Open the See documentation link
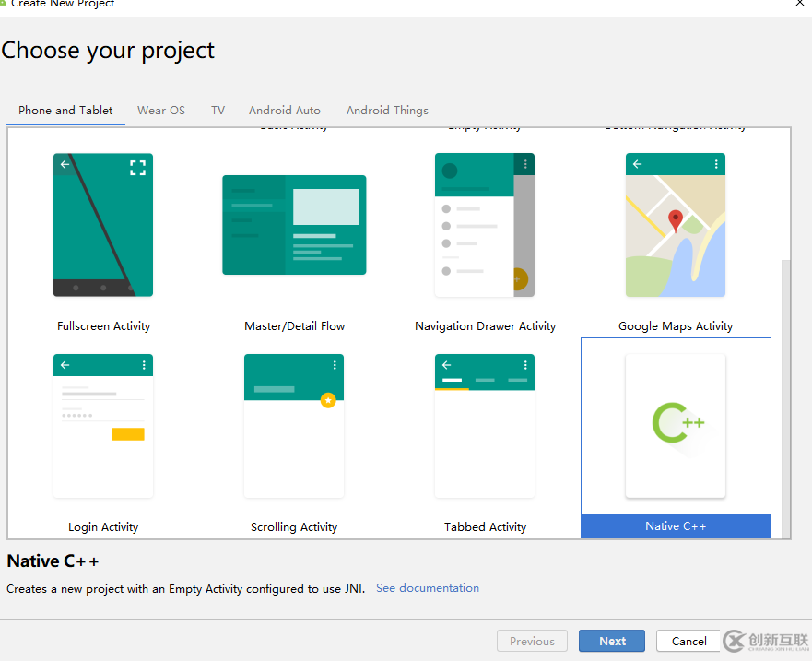 [x=428, y=588]
